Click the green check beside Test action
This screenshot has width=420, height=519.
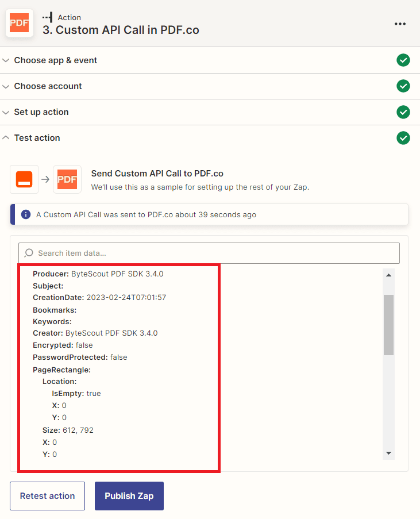[x=403, y=138]
